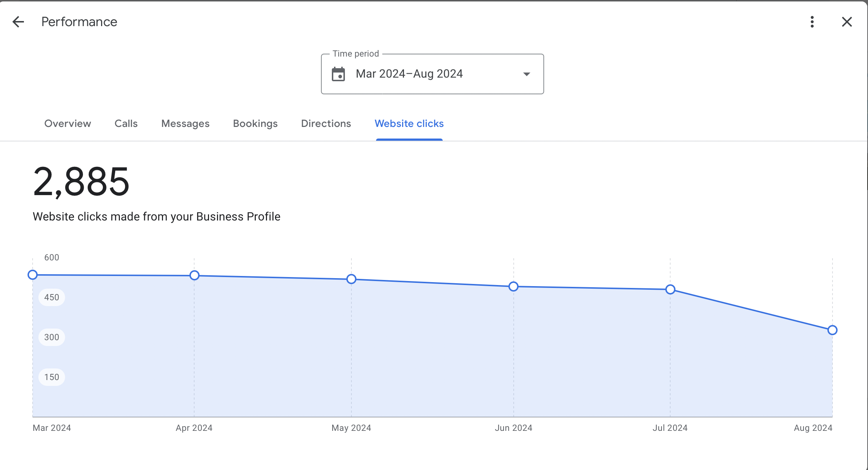Switch to the Calls tab
This screenshot has height=470, width=868.
click(x=126, y=124)
